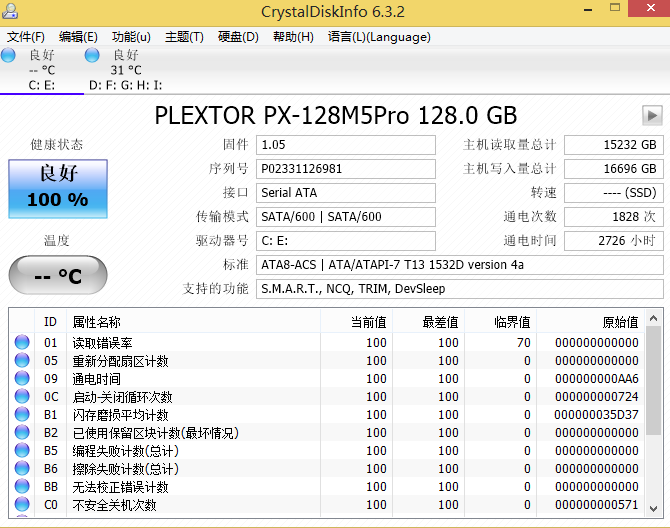Click the -- °C temperature button
The image size is (670, 528).
pos(58,275)
